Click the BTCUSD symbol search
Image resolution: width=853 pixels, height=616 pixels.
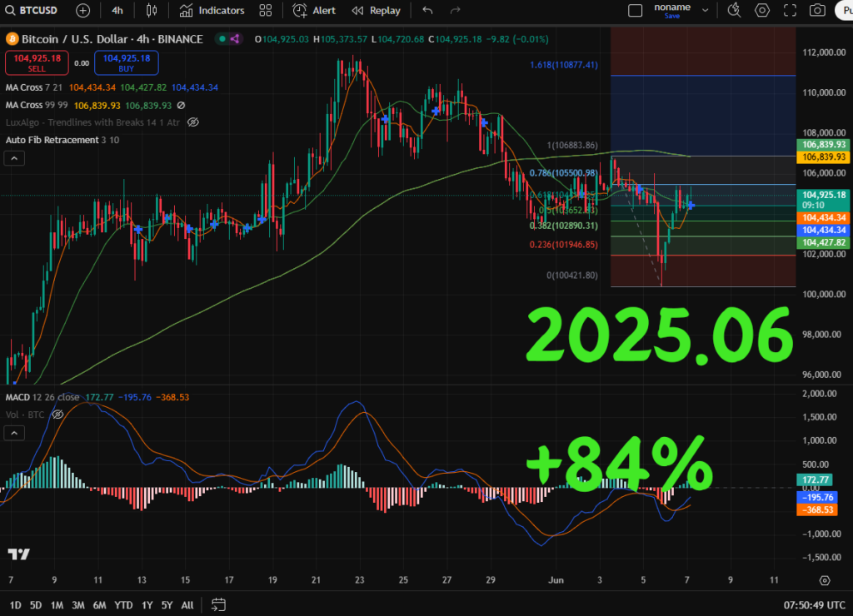(x=32, y=10)
